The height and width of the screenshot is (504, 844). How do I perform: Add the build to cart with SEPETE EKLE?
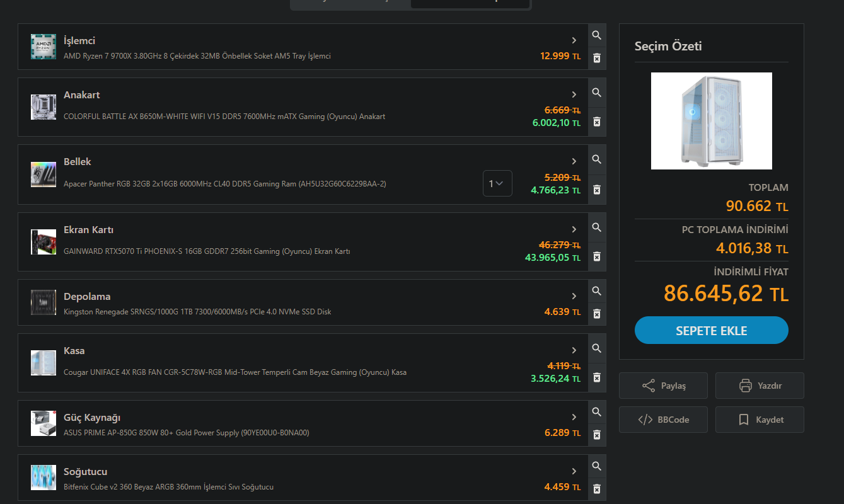click(712, 330)
